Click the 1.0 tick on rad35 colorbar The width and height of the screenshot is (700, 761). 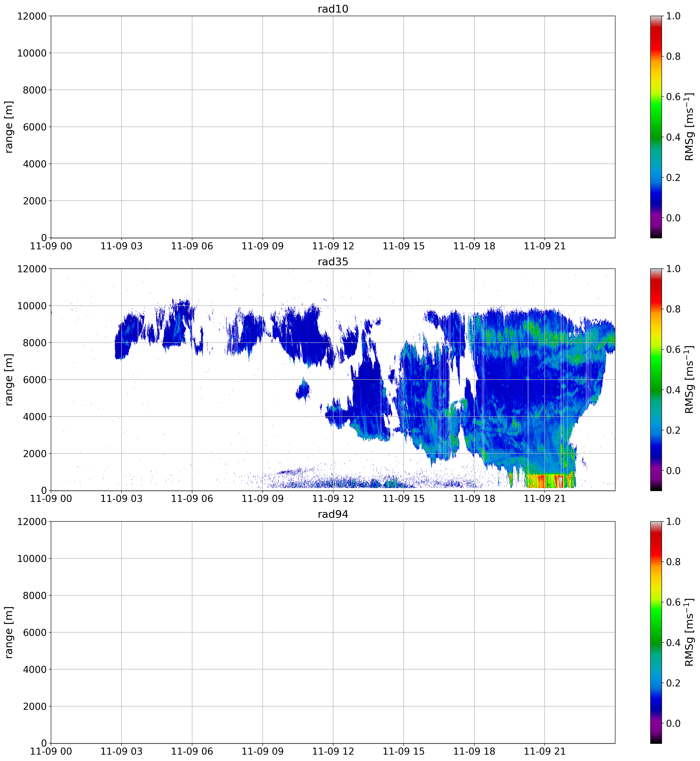click(x=673, y=269)
